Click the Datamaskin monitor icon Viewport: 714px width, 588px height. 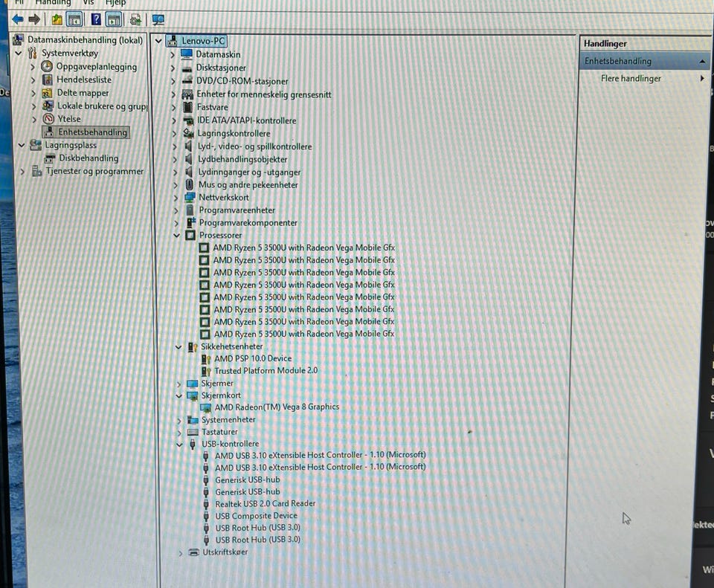187,54
